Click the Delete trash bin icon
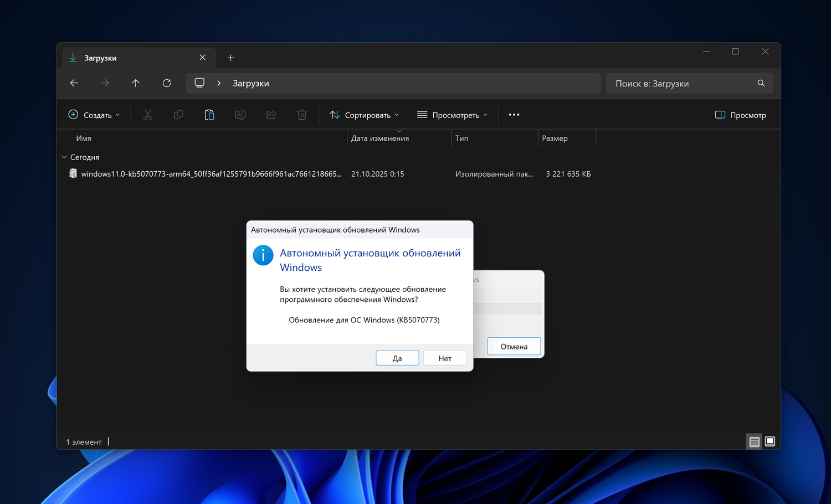The image size is (831, 504). point(302,115)
